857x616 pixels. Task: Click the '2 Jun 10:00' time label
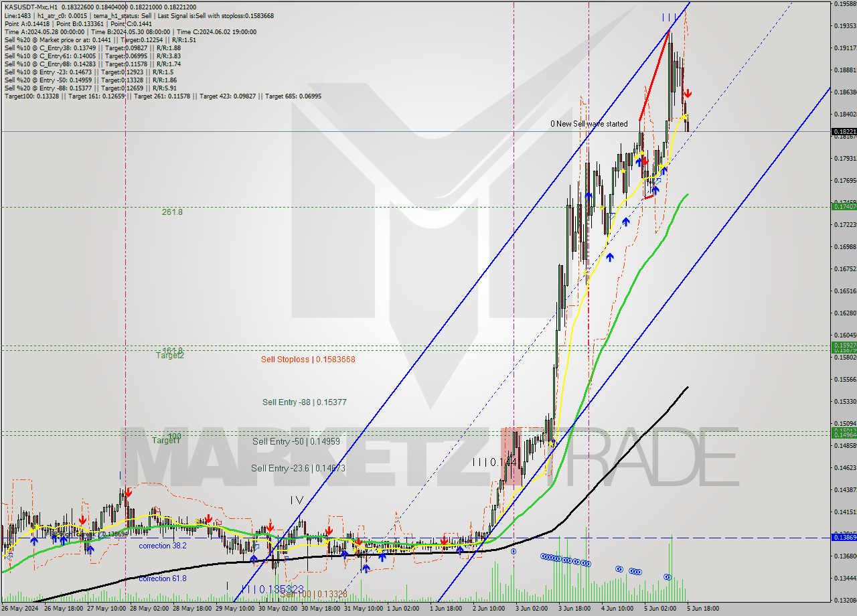coord(490,609)
